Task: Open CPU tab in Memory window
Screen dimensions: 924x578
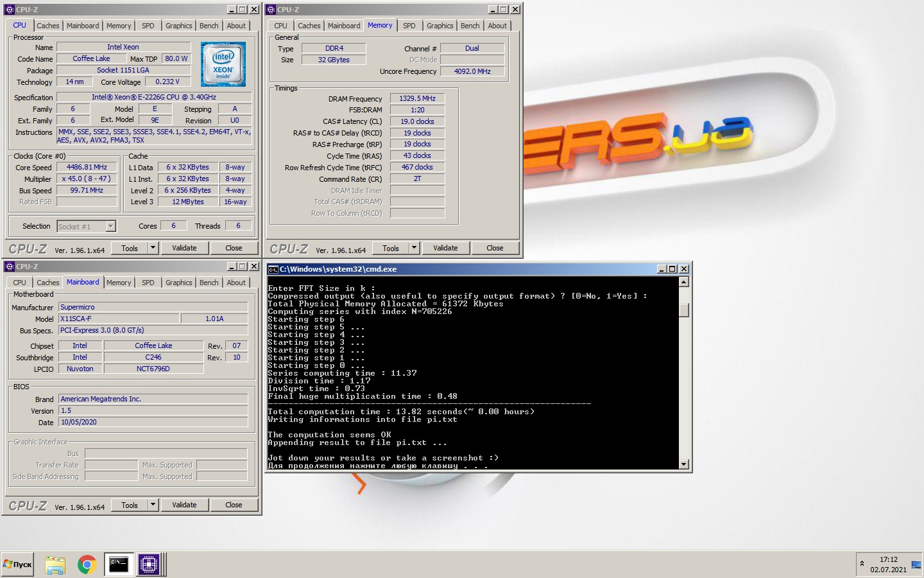Action: click(x=280, y=26)
